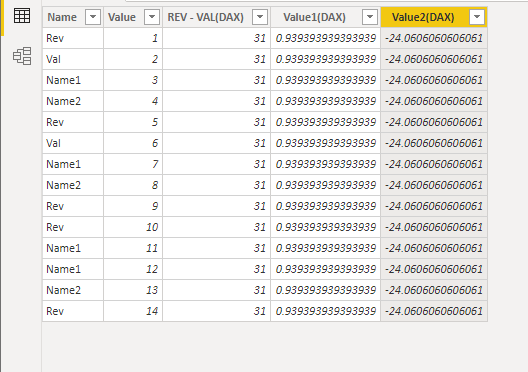This screenshot has height=372, width=528.
Task: Click the Value cell showing 2
Action: 133,59
